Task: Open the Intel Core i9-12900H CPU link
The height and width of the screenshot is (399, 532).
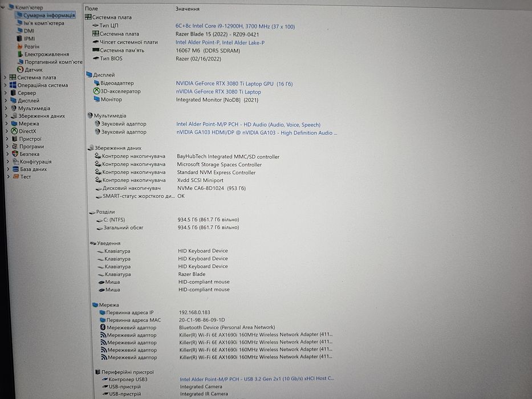Action: pyautogui.click(x=235, y=26)
